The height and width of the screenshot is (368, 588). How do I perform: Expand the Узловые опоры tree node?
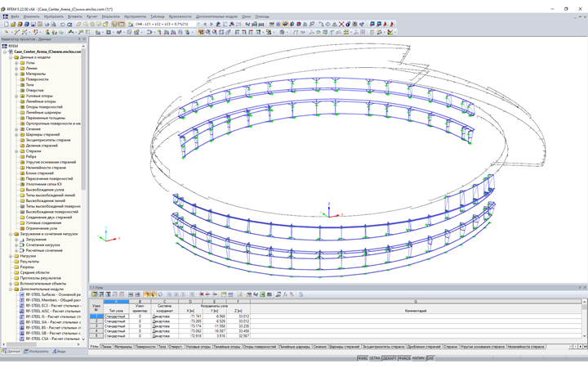tap(16, 96)
